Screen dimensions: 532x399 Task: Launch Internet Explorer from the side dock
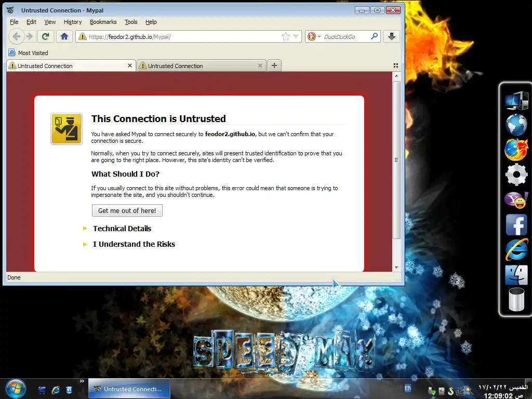[x=516, y=249]
